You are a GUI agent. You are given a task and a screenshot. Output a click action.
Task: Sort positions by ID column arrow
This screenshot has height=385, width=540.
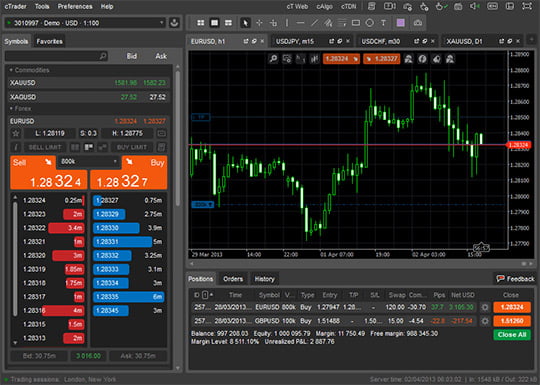click(211, 295)
